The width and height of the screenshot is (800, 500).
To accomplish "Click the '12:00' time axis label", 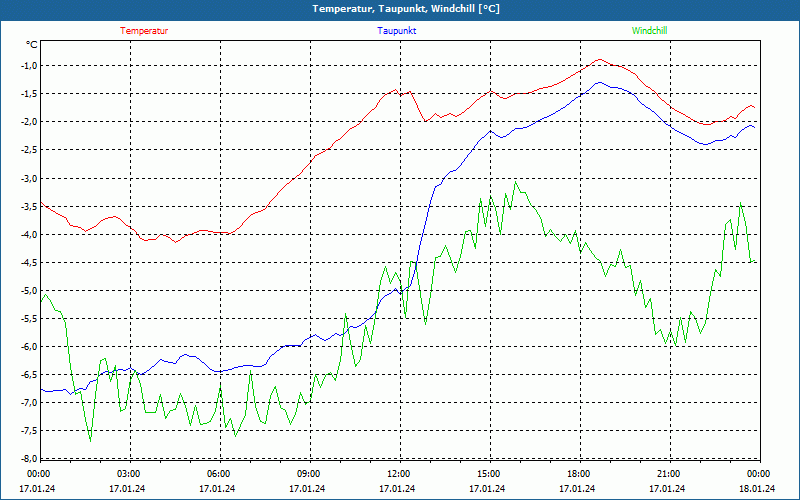I will (x=397, y=474).
